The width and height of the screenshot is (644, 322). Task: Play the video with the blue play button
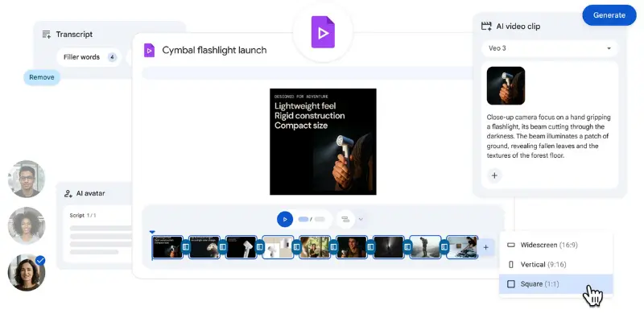tap(285, 219)
